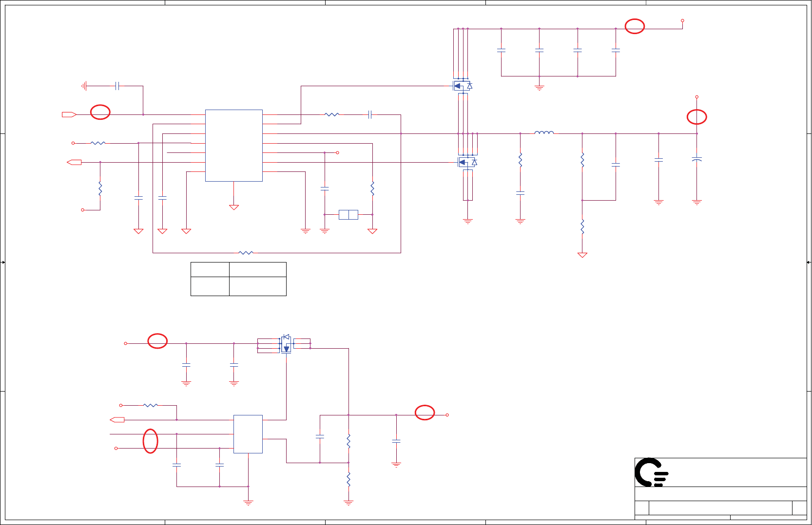Select the sideways ground symbol at top left
The height and width of the screenshot is (525, 812).
click(x=84, y=86)
